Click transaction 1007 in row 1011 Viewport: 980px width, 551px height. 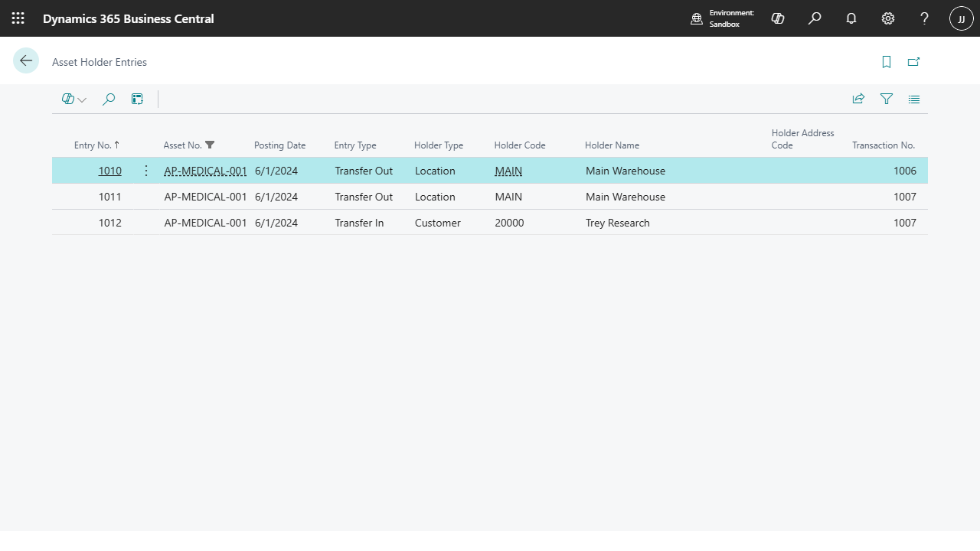point(905,197)
